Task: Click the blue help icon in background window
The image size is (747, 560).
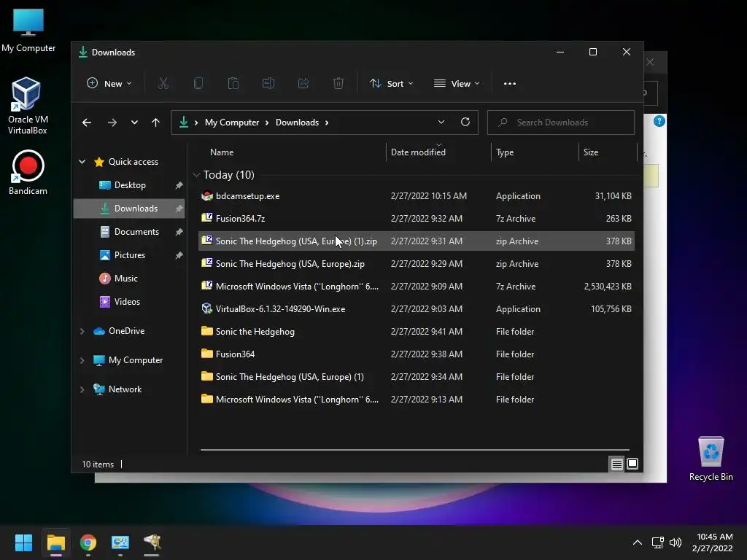Action: tap(659, 121)
